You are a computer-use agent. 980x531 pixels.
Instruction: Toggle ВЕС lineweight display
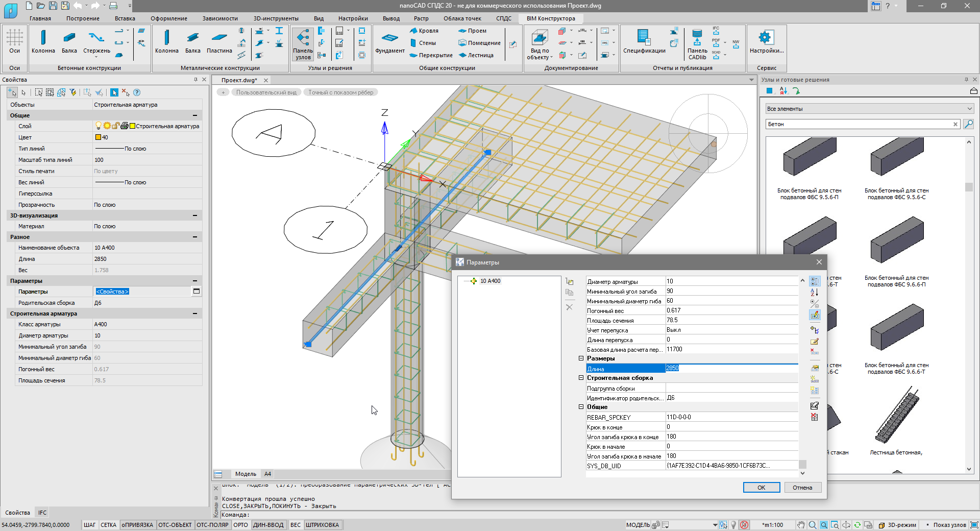[x=296, y=525]
